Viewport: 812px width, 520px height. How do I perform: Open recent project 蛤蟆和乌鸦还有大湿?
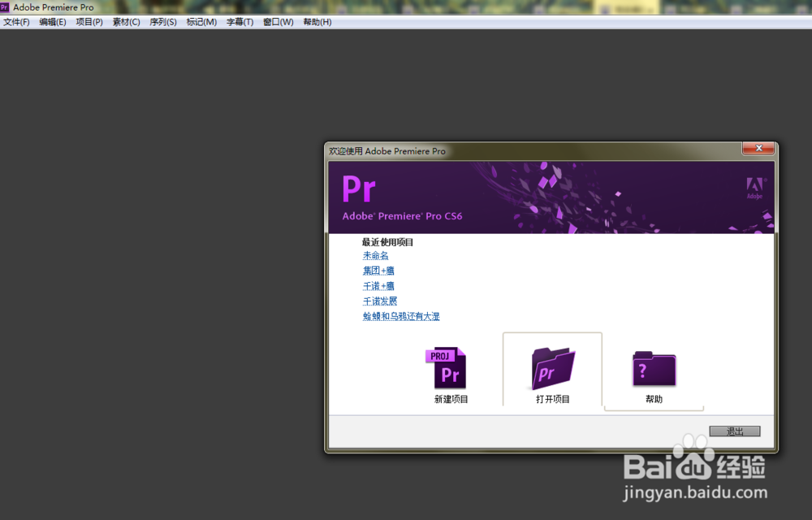click(x=401, y=316)
